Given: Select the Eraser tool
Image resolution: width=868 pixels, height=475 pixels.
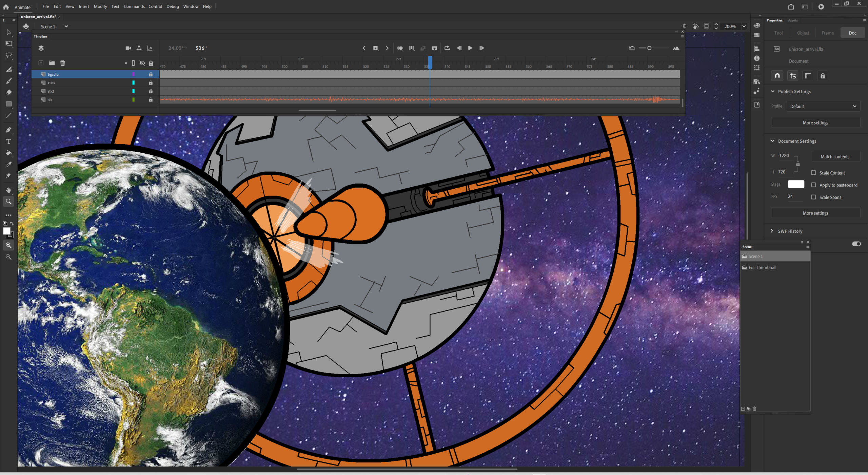Looking at the screenshot, I should tap(9, 92).
